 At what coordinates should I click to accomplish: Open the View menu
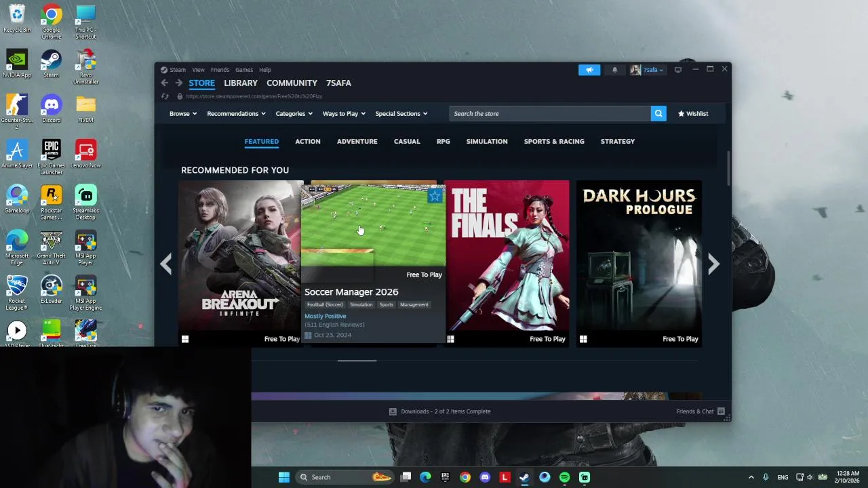coord(198,70)
